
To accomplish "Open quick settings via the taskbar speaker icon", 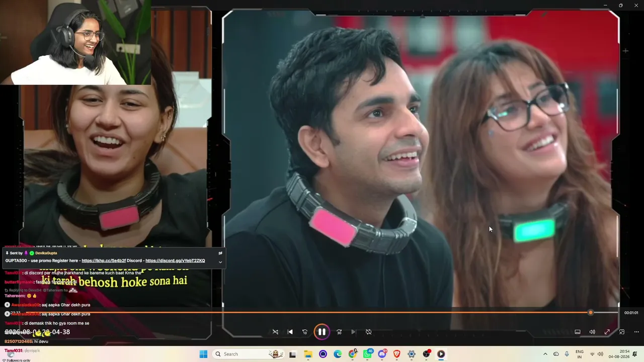I will tap(600, 354).
